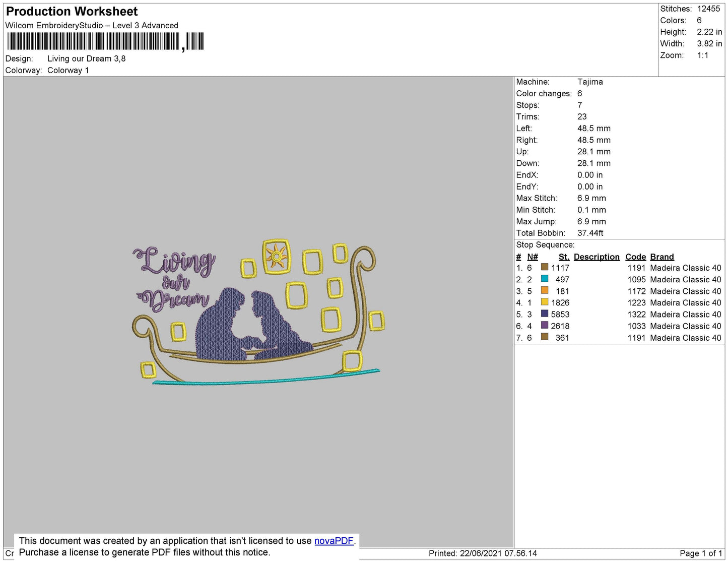The width and height of the screenshot is (728, 563).
Task: Pick the orange swatch for thread 181
Action: coord(545,290)
